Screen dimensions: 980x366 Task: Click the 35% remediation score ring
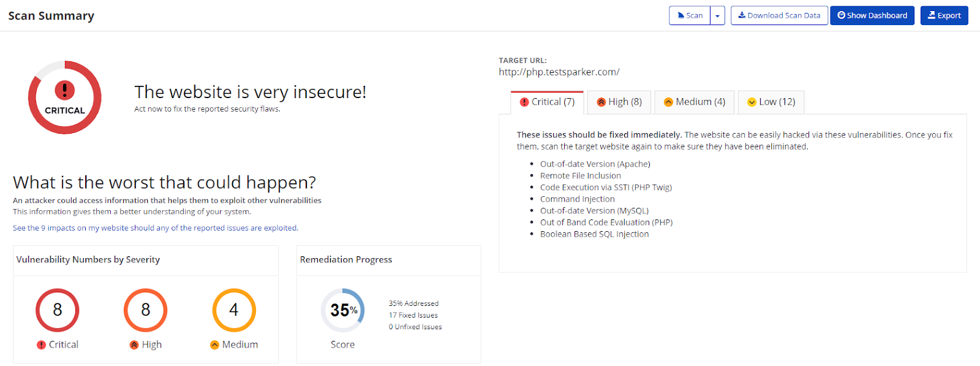pyautogui.click(x=343, y=310)
